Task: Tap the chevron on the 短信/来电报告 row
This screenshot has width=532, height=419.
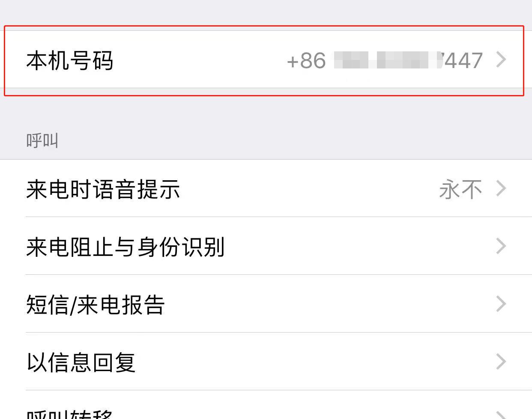Action: point(501,304)
